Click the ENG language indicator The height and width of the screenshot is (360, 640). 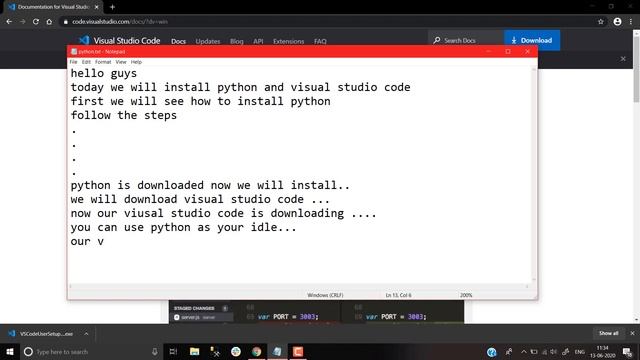pyautogui.click(x=580, y=352)
